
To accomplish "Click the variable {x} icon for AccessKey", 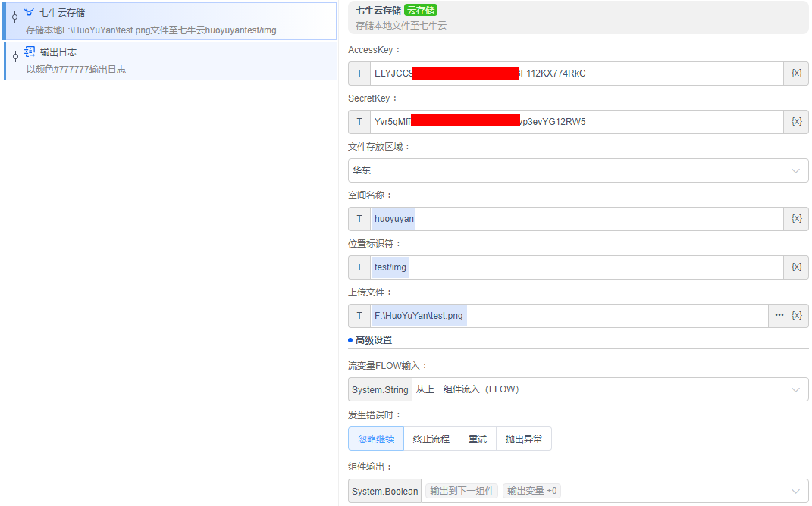I will point(796,73).
